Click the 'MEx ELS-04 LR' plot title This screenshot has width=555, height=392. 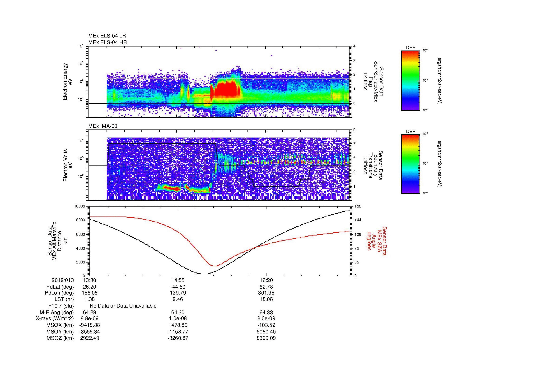107,36
